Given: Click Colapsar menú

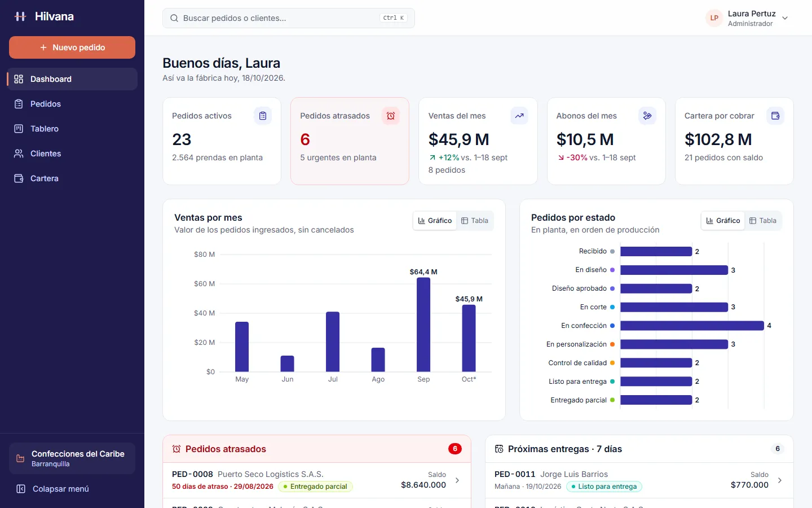Looking at the screenshot, I should [x=72, y=489].
